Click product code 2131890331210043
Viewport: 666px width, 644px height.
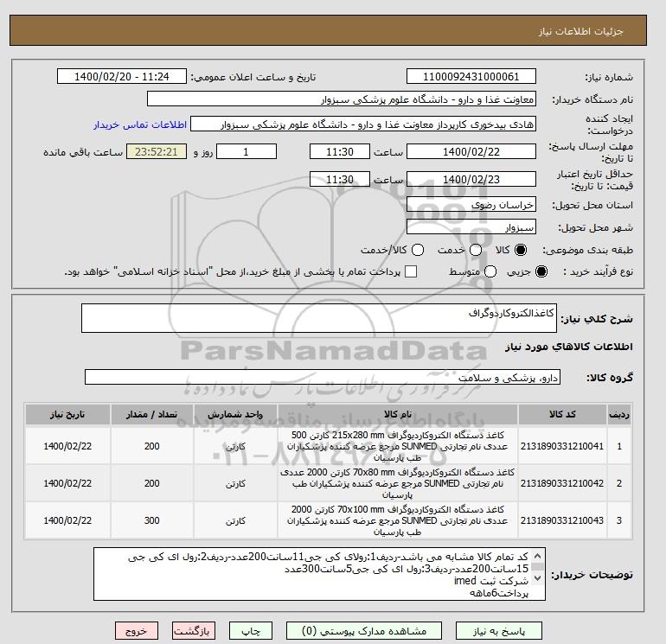pos(562,520)
